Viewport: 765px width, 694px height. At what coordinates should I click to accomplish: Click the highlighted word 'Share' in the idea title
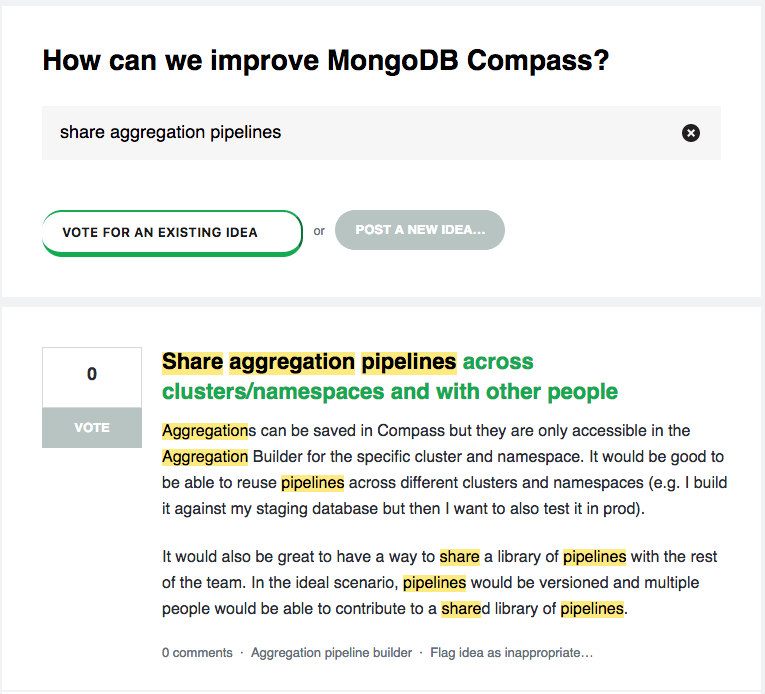tap(192, 362)
